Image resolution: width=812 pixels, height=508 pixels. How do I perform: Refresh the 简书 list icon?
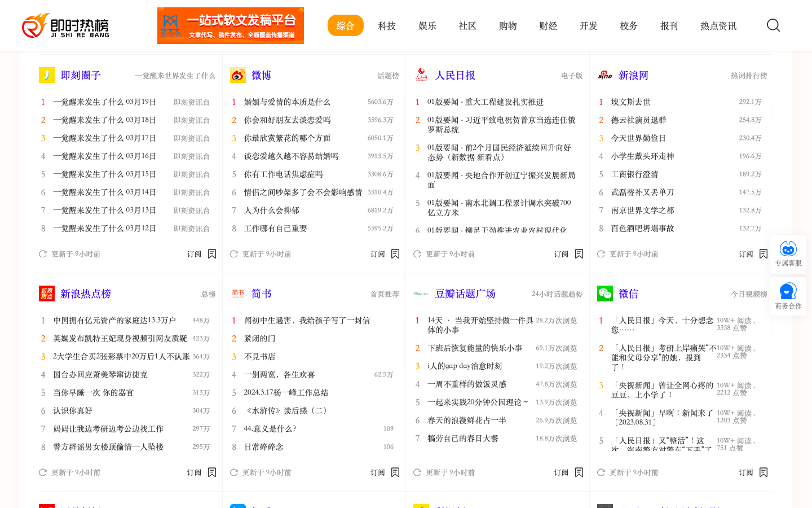click(x=234, y=472)
